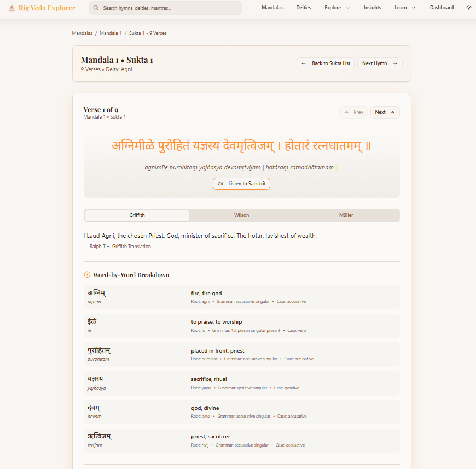Switch to the Wilson translation tab

coord(241,215)
